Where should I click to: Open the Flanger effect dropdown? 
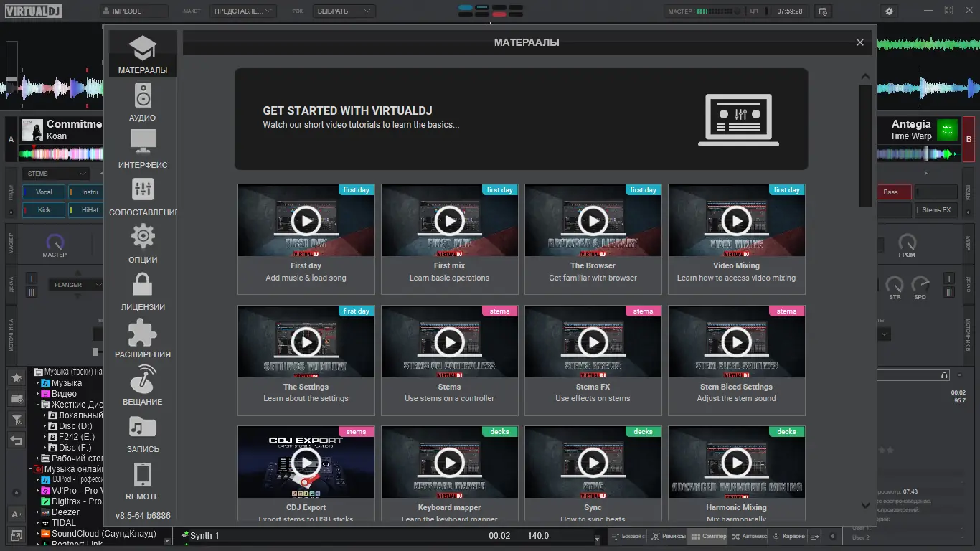(77, 285)
